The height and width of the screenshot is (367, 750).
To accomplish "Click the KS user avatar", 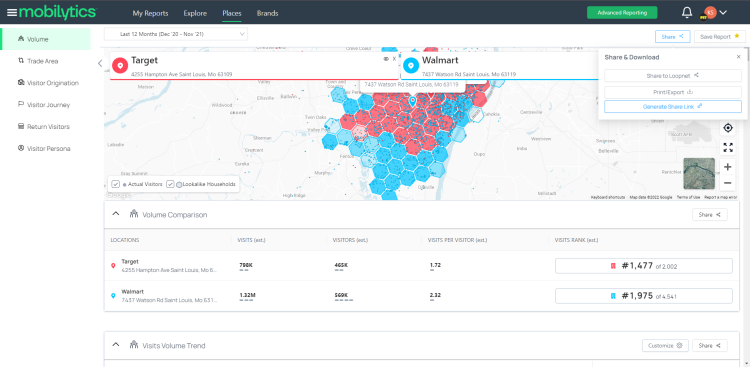I will (x=710, y=13).
